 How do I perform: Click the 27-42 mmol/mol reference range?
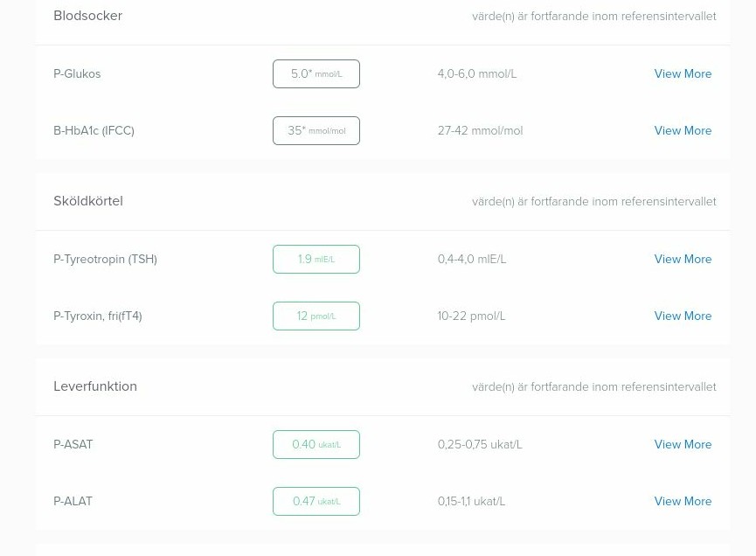(x=480, y=131)
